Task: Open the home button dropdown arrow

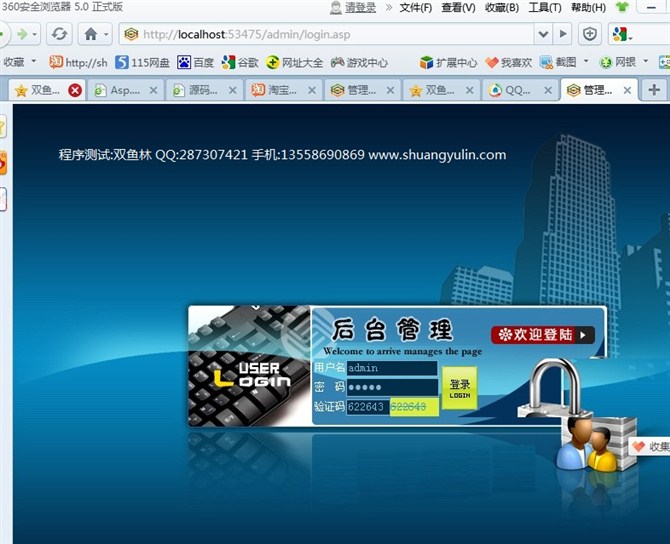Action: pyautogui.click(x=106, y=34)
